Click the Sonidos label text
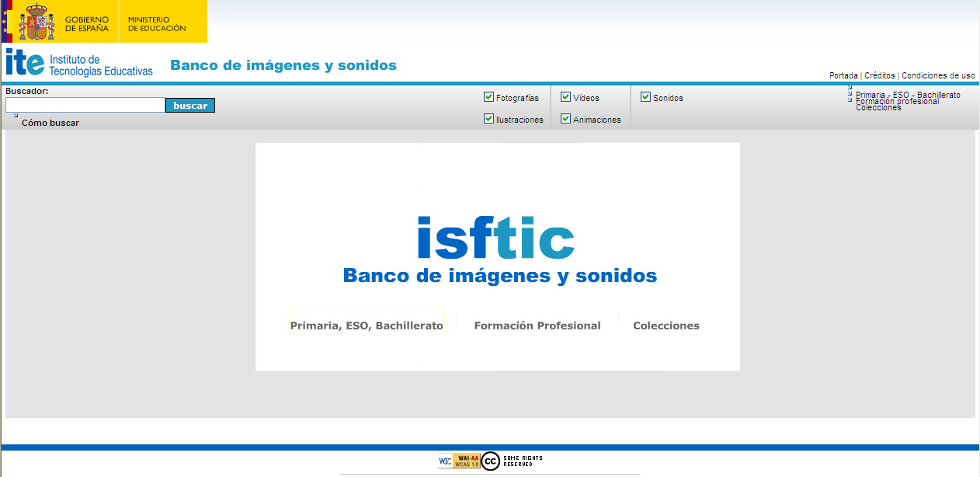 [x=668, y=98]
